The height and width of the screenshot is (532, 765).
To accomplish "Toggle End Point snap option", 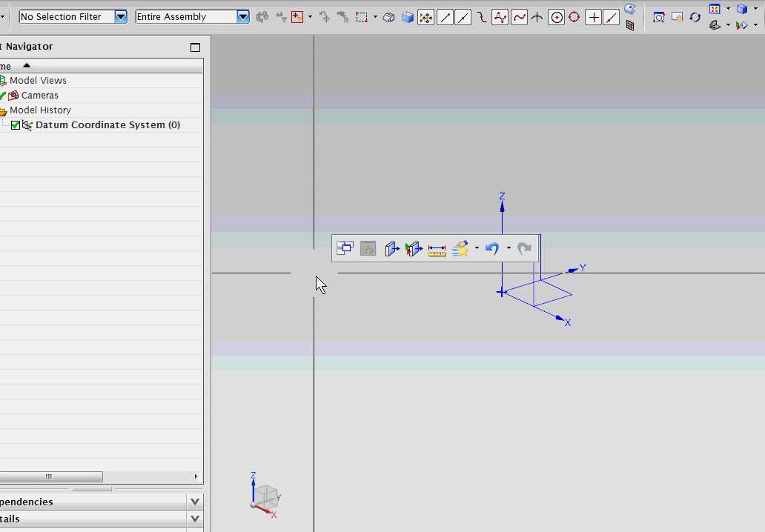I will (x=445, y=18).
